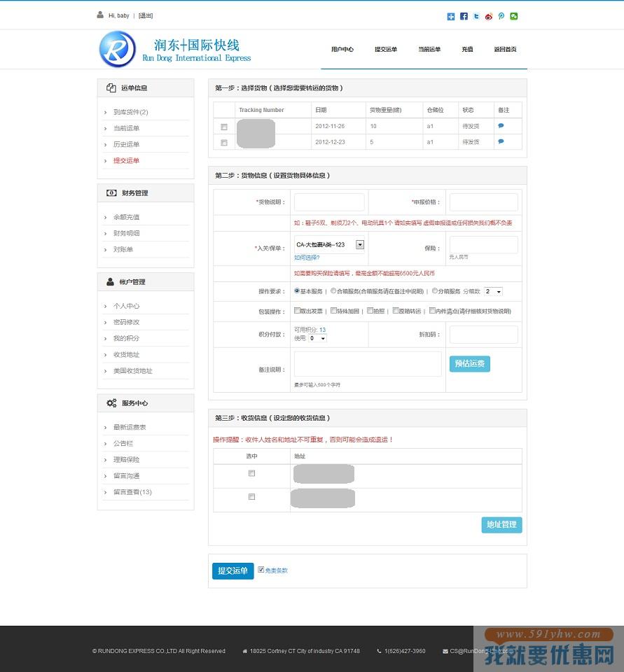The width and height of the screenshot is (624, 672).
Task: Click the 折扣码 input field
Action: tap(483, 335)
